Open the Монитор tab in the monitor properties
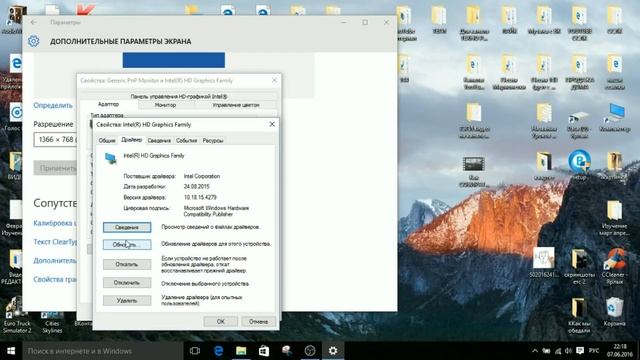 point(165,105)
